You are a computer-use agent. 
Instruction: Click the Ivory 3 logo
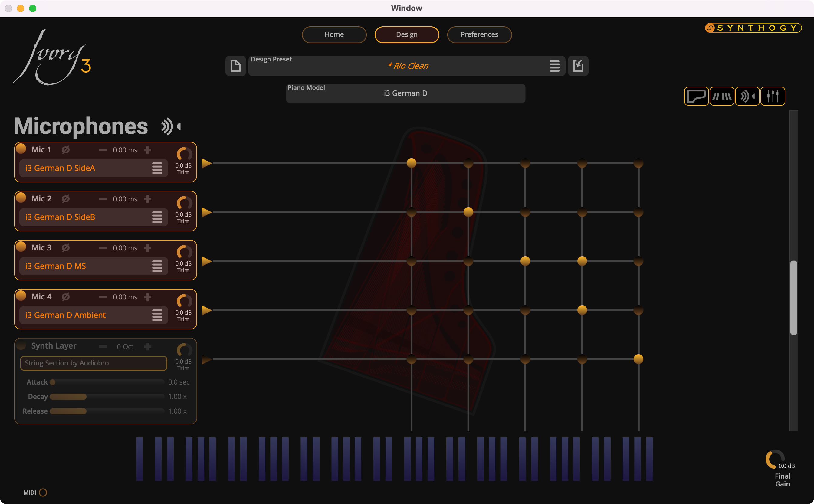click(x=52, y=57)
